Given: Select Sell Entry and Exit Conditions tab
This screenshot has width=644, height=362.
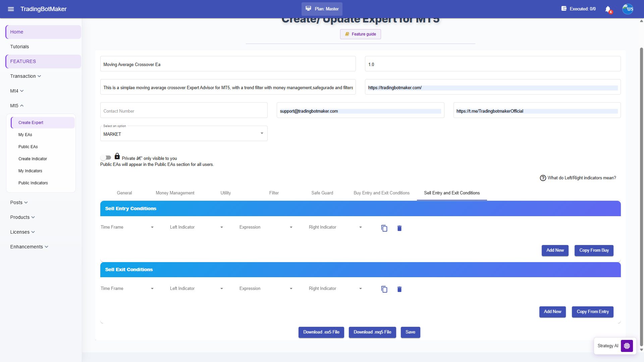Looking at the screenshot, I should (x=452, y=193).
